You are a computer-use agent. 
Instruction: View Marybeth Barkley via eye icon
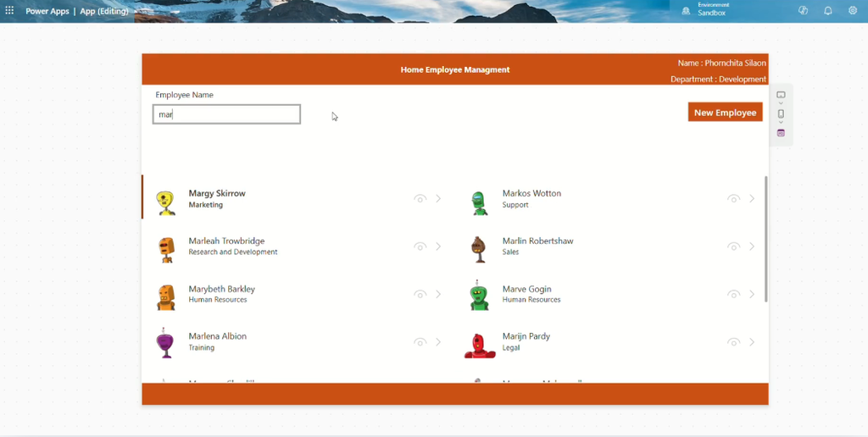[420, 294]
